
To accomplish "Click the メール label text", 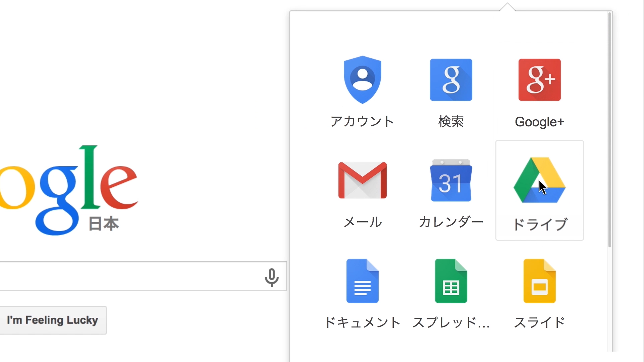I will [363, 222].
